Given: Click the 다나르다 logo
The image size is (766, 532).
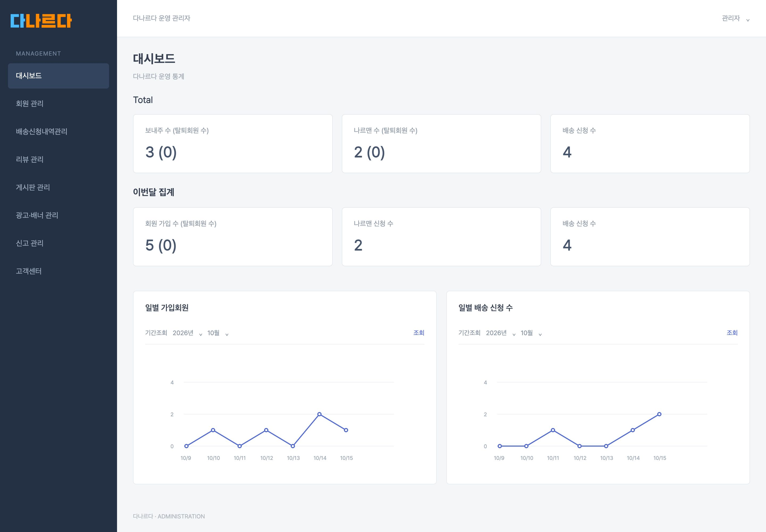Looking at the screenshot, I should [41, 21].
